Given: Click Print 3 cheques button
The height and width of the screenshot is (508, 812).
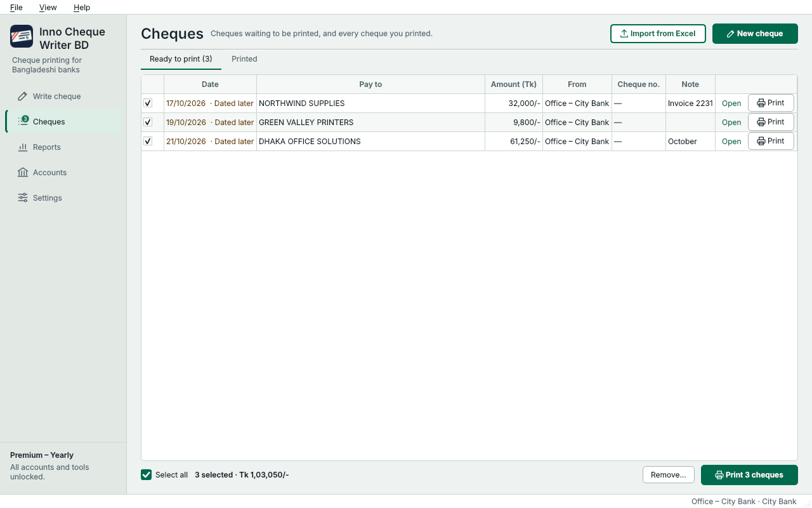Looking at the screenshot, I should (749, 475).
